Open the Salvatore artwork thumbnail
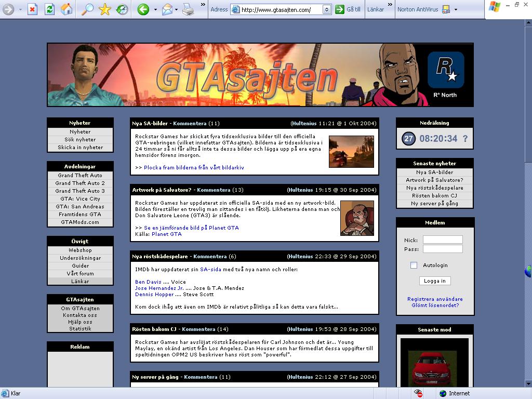Image resolution: width=532 pixels, height=399 pixels. coord(357,218)
